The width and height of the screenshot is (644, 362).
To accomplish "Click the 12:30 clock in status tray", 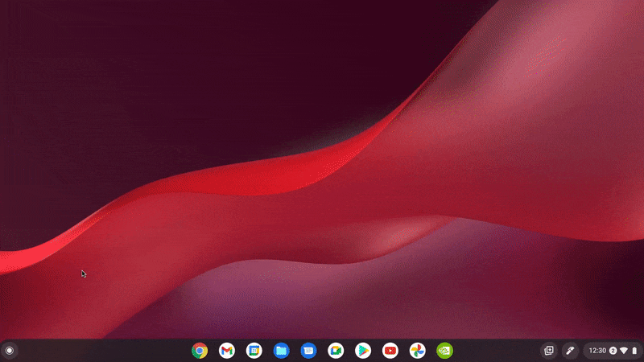I will (597, 351).
